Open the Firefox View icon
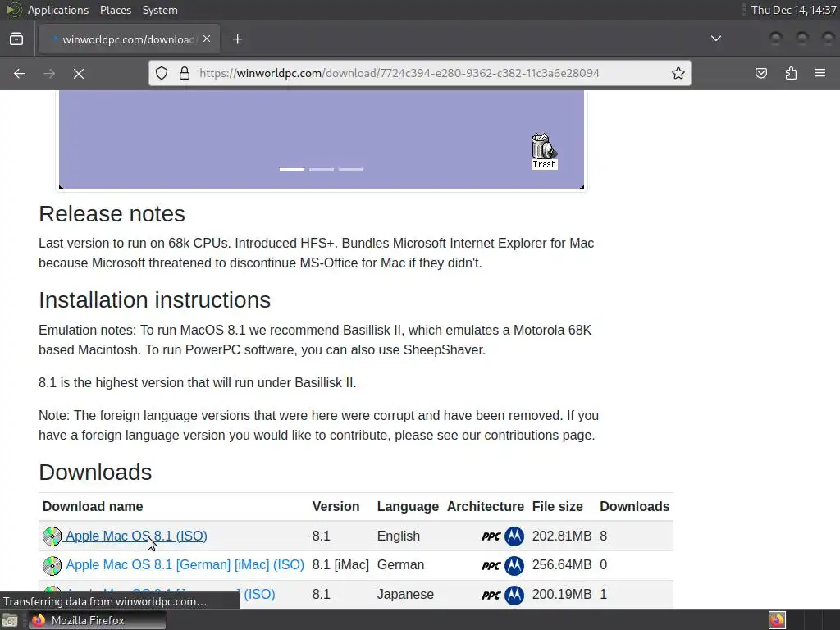The width and height of the screenshot is (840, 630). click(16, 39)
